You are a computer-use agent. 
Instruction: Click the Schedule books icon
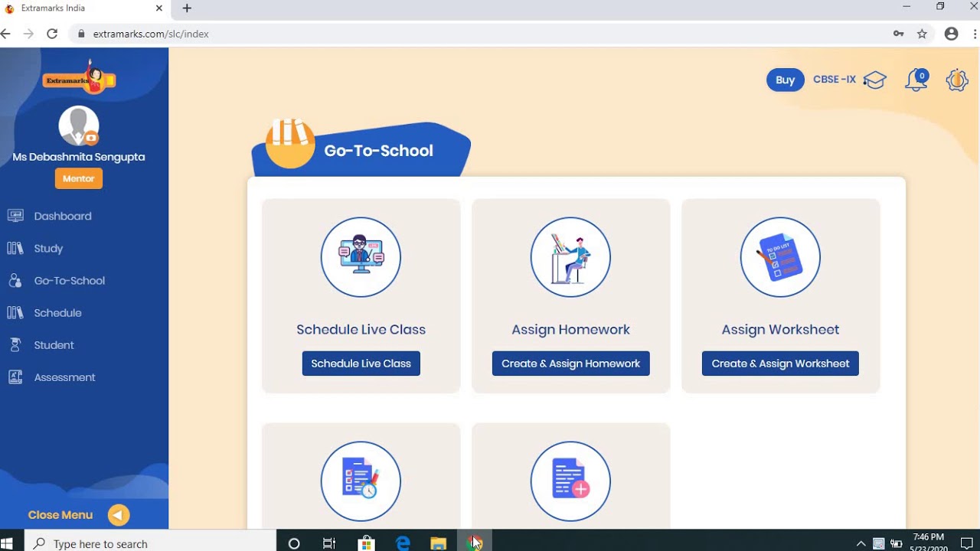(x=15, y=312)
